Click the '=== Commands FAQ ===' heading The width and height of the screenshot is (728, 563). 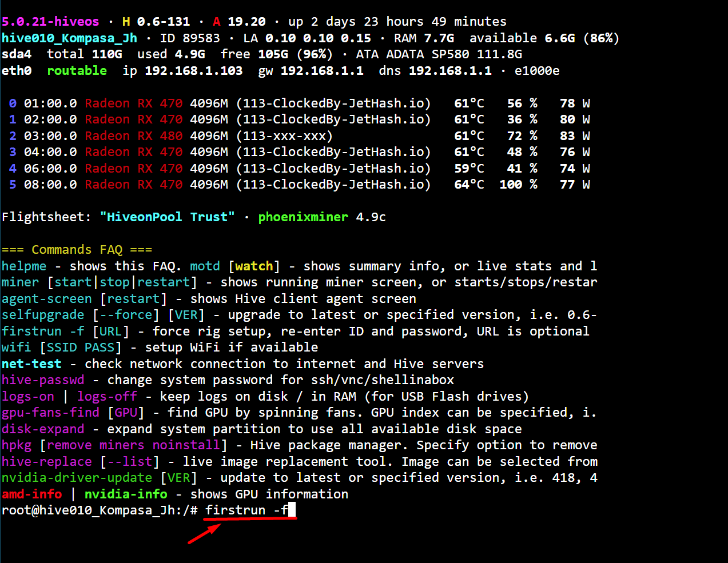(x=77, y=249)
